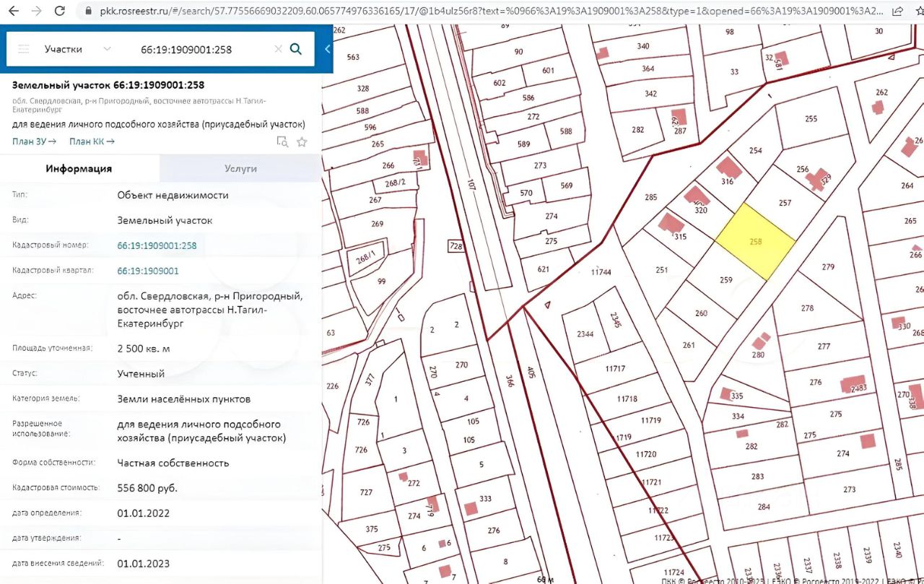This screenshot has height=584, width=924.
Task: Click the yellow highlighted parcel 258
Action: [756, 242]
